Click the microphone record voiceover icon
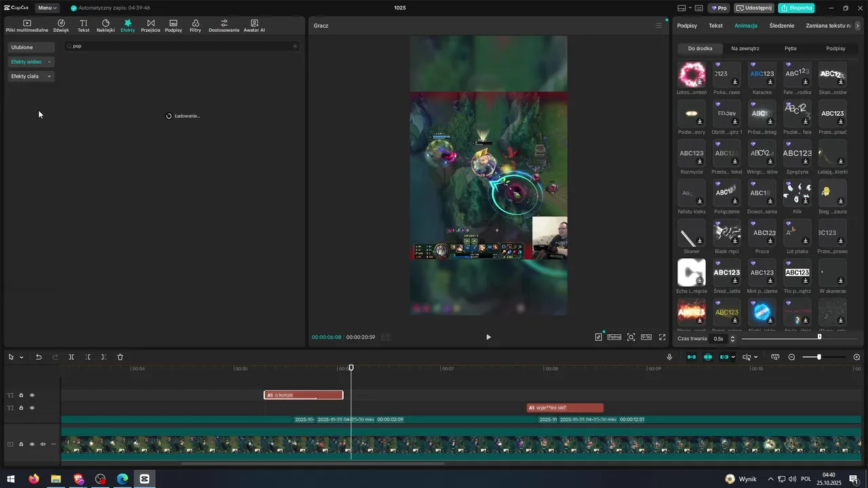This screenshot has height=488, width=868. (x=669, y=357)
